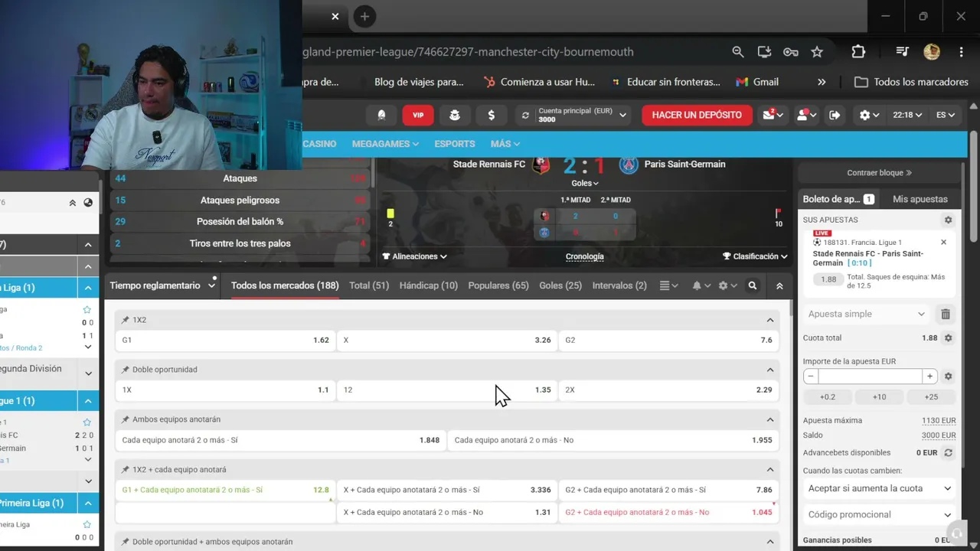Switch to the Mis apuestas tab
The height and width of the screenshot is (551, 980).
point(920,199)
